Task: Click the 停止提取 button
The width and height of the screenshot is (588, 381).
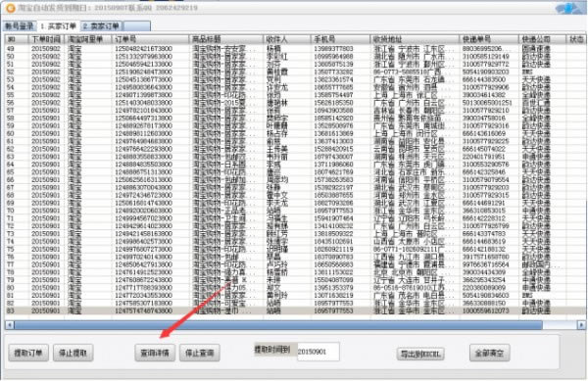Action: pyautogui.click(x=73, y=353)
